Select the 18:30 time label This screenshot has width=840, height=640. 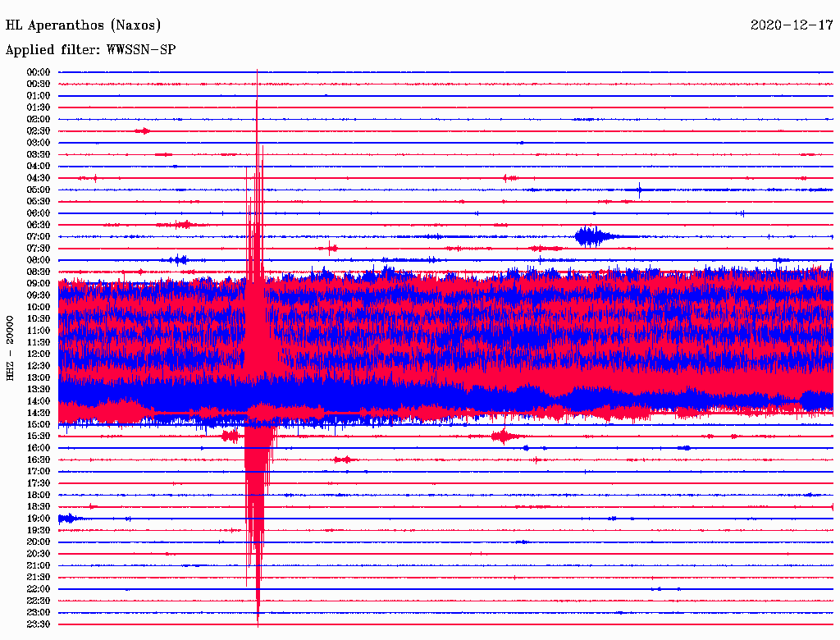(x=39, y=506)
